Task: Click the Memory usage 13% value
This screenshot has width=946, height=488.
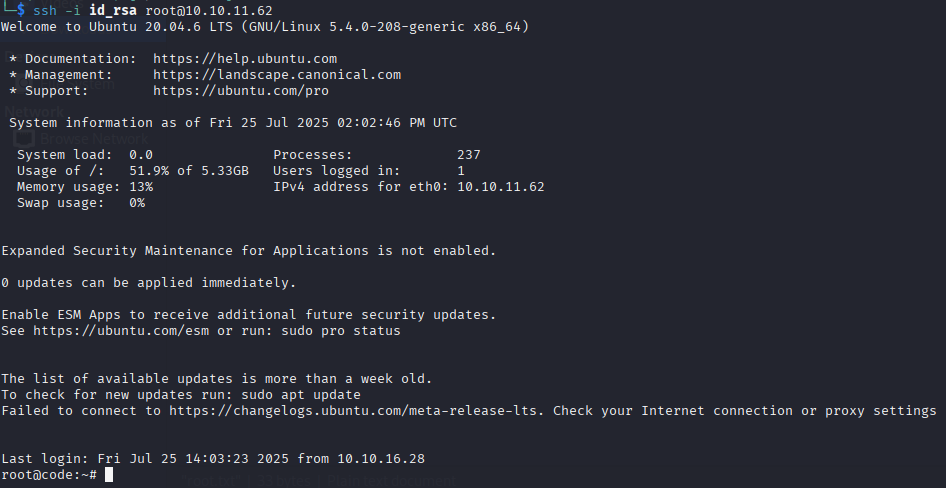Action: [x=141, y=187]
